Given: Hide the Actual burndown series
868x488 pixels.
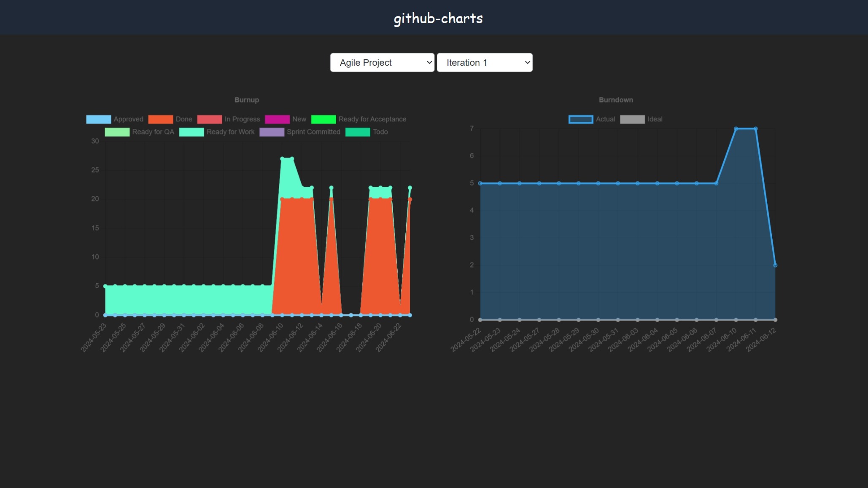Looking at the screenshot, I should 581,119.
